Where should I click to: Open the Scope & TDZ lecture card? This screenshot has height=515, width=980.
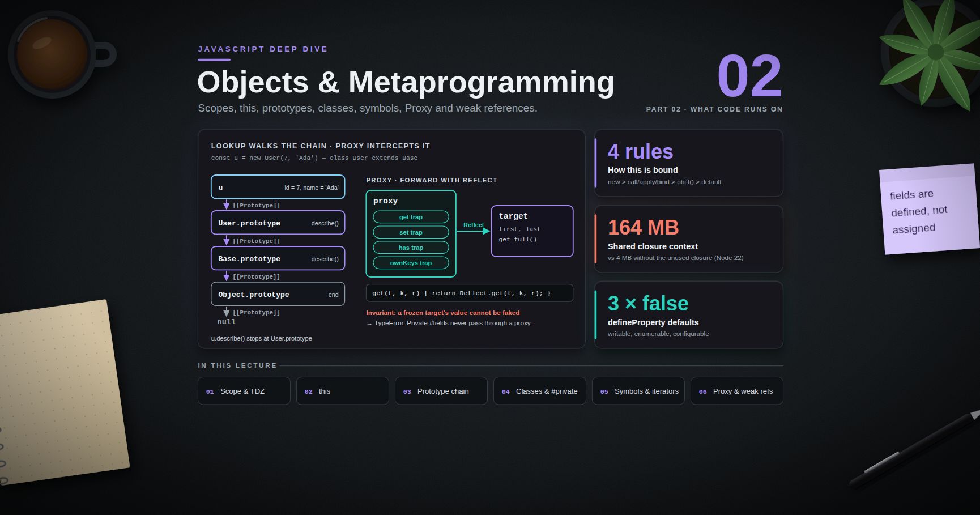tap(244, 391)
